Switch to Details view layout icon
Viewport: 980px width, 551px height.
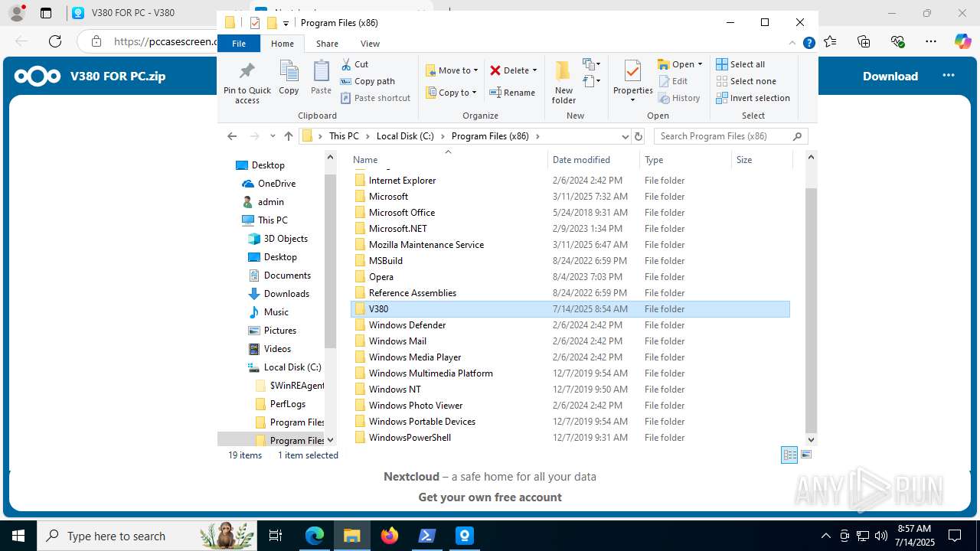click(789, 455)
